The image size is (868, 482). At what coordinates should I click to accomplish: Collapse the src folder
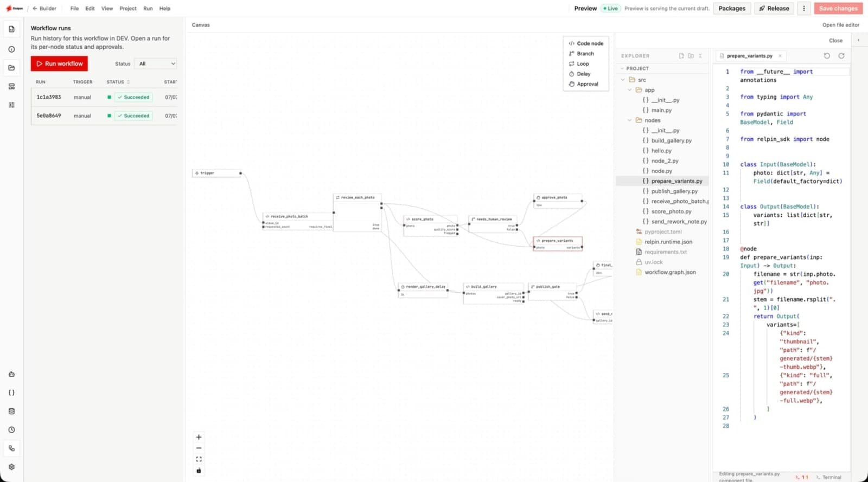(x=623, y=80)
